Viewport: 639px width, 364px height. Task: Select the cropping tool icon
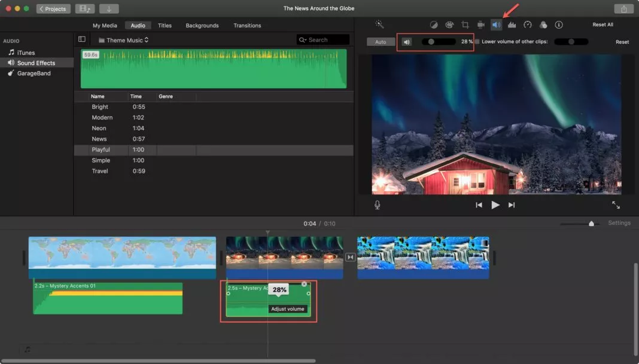pos(465,25)
